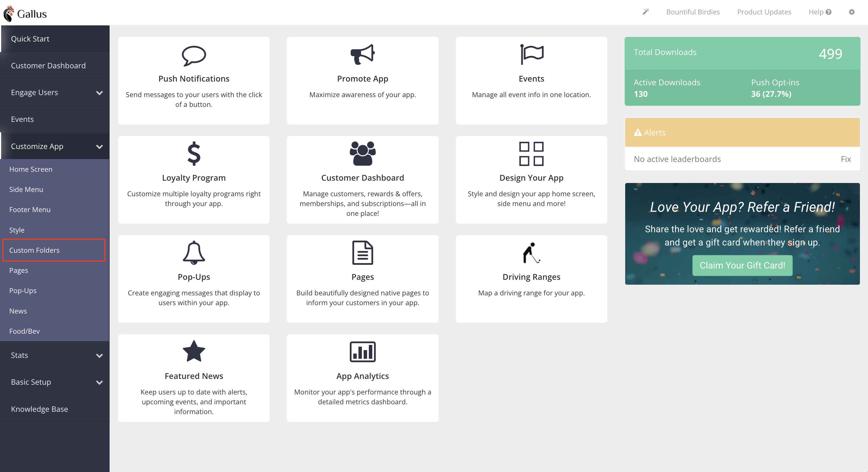
Task: Expand the Stats chevron
Action: point(99,355)
